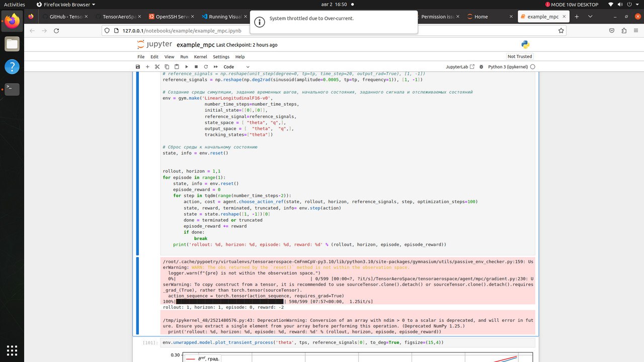Save the notebook with the floppy disk icon

point(138,67)
